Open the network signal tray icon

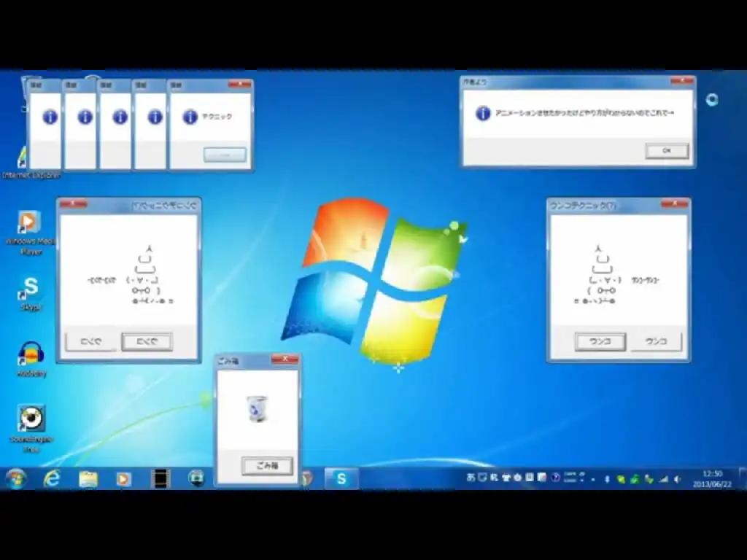coord(664,479)
